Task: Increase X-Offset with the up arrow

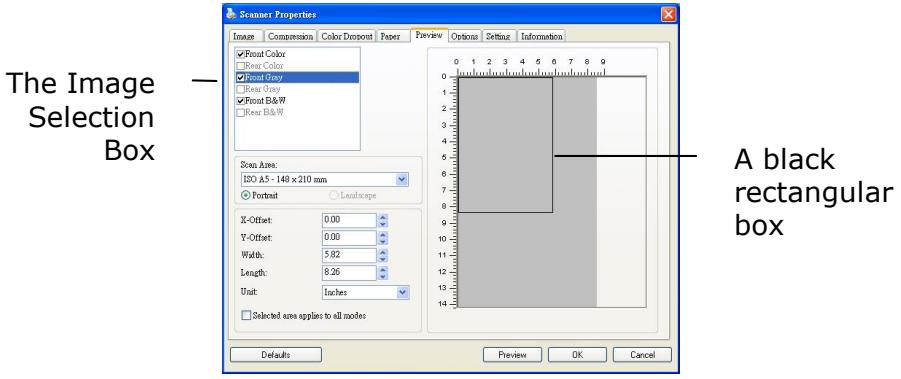Action: [384, 217]
